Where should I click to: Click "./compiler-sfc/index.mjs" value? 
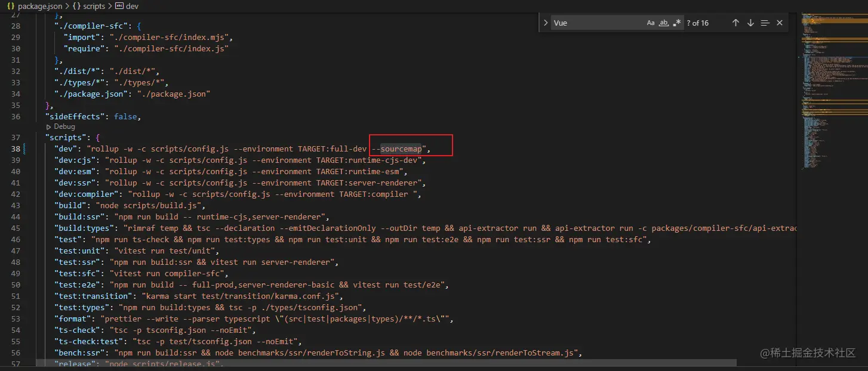click(x=171, y=37)
